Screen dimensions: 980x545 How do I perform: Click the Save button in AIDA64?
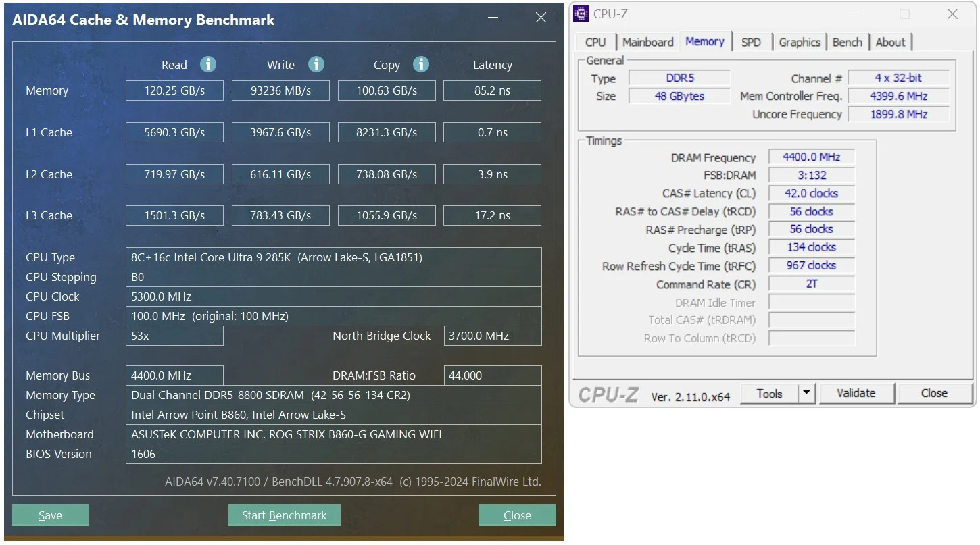(x=51, y=515)
